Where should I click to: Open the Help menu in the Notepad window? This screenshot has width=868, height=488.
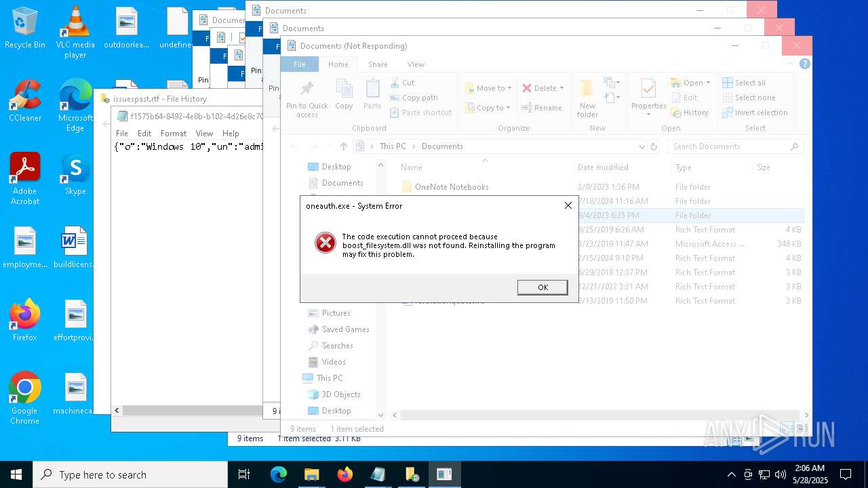pyautogui.click(x=231, y=134)
